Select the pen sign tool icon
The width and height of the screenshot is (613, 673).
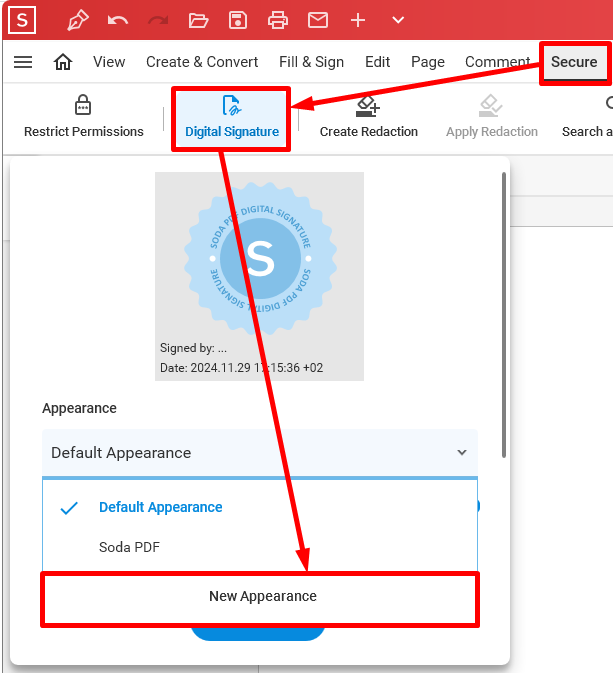pyautogui.click(x=78, y=20)
